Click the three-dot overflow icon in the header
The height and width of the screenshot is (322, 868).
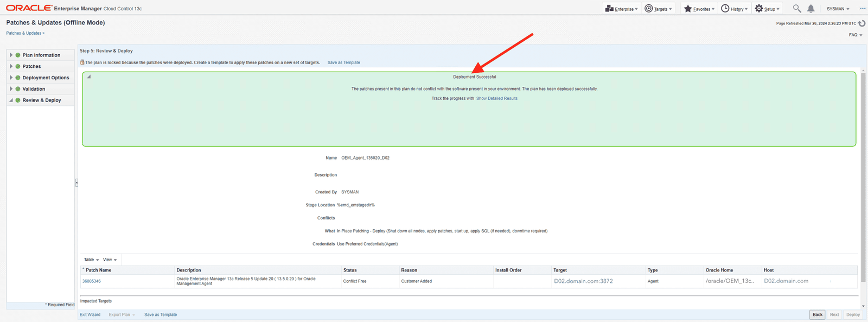pos(863,9)
